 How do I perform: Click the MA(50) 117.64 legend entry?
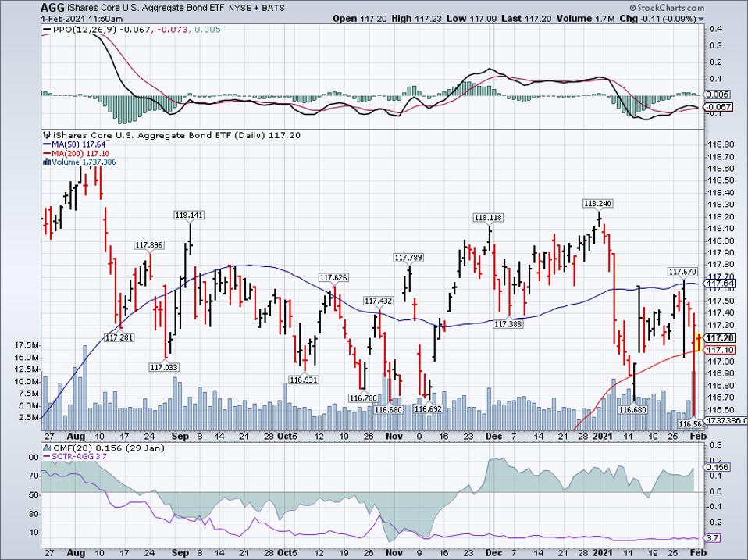[79, 144]
